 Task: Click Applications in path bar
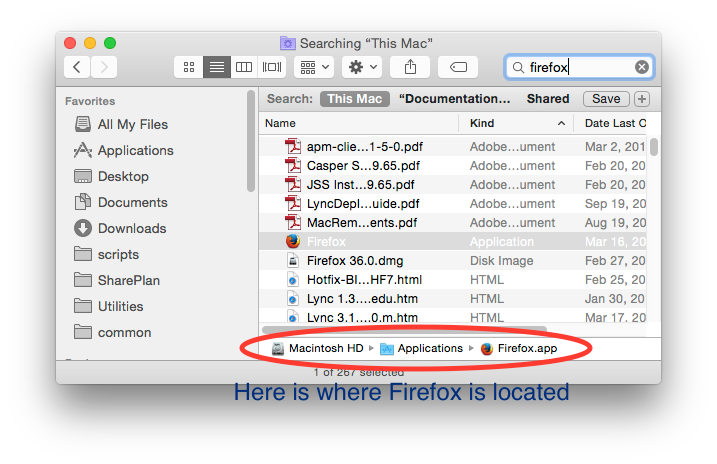[x=422, y=348]
